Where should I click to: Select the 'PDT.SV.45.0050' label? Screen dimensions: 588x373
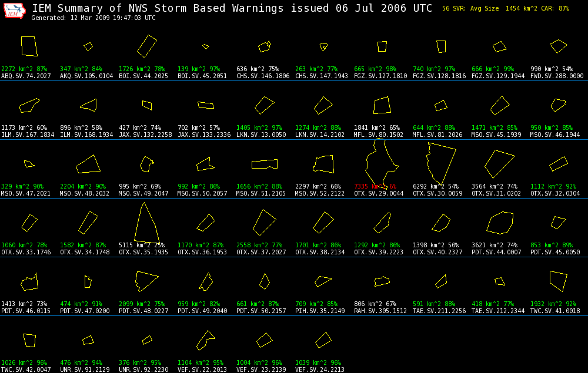[555, 253]
